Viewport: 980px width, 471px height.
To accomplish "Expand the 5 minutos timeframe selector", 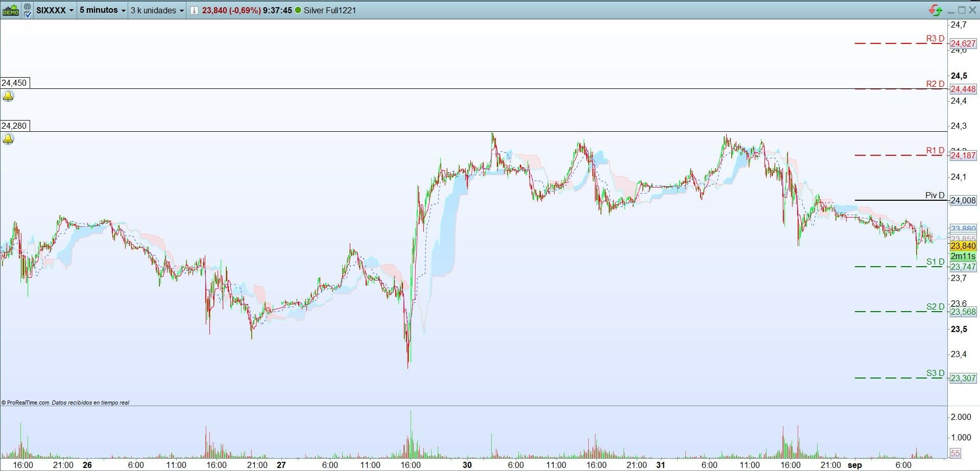I will pos(103,10).
